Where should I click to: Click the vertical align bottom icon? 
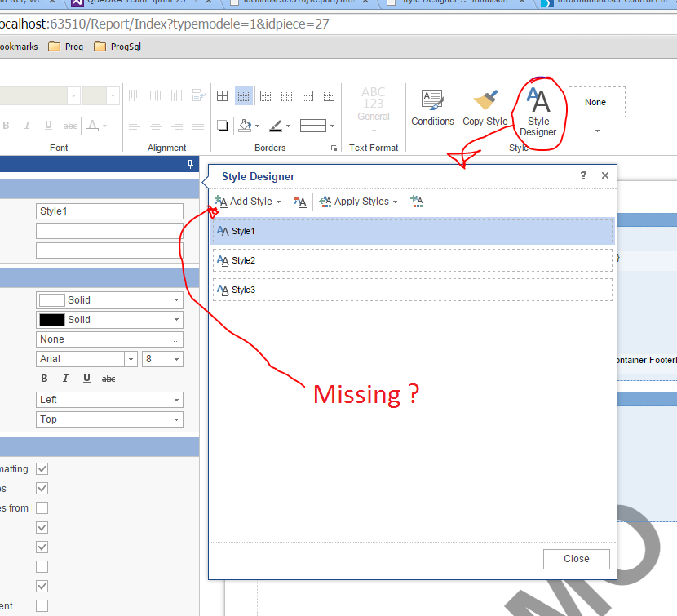click(x=176, y=95)
